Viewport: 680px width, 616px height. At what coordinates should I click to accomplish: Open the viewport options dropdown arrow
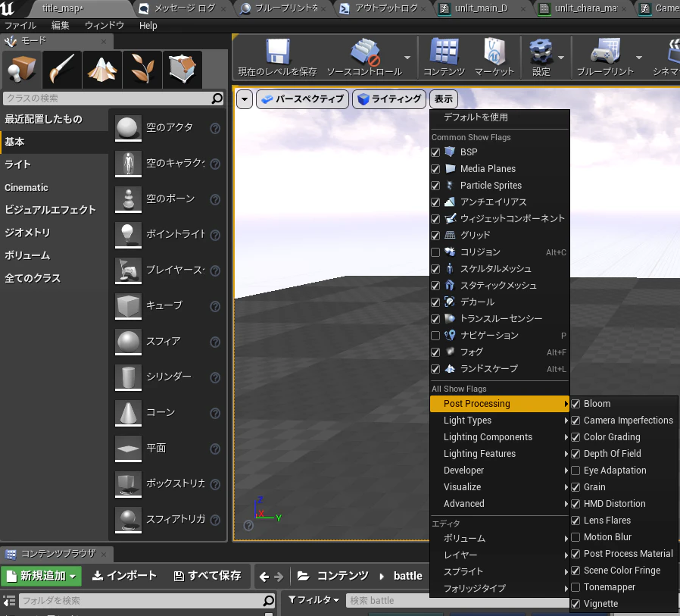(245, 99)
